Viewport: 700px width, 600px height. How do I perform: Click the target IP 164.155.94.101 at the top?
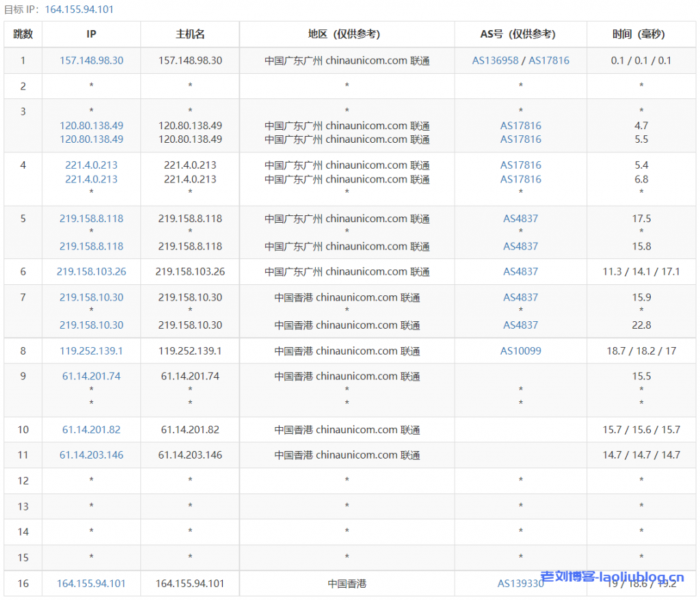tap(79, 10)
